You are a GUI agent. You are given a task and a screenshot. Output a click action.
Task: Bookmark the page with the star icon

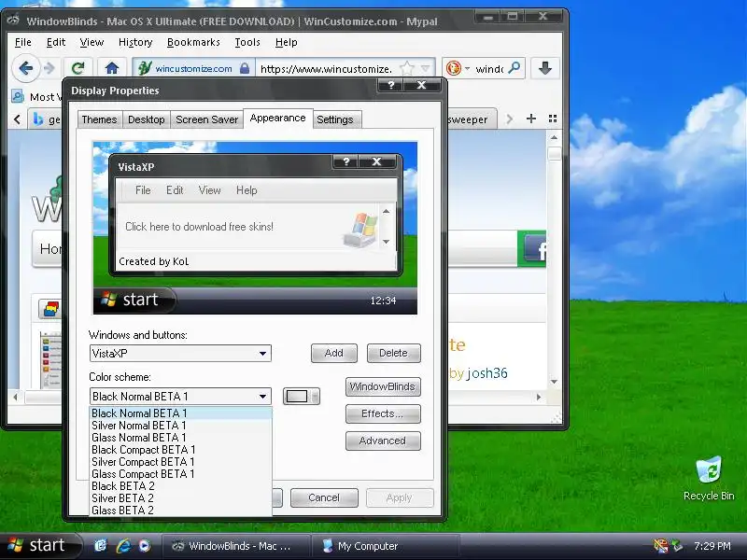point(407,68)
